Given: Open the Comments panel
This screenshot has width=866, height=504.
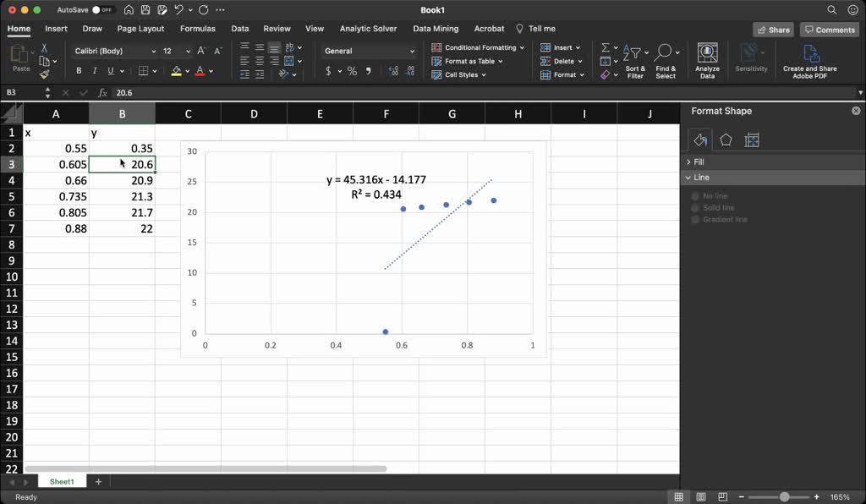Looking at the screenshot, I should (x=829, y=29).
